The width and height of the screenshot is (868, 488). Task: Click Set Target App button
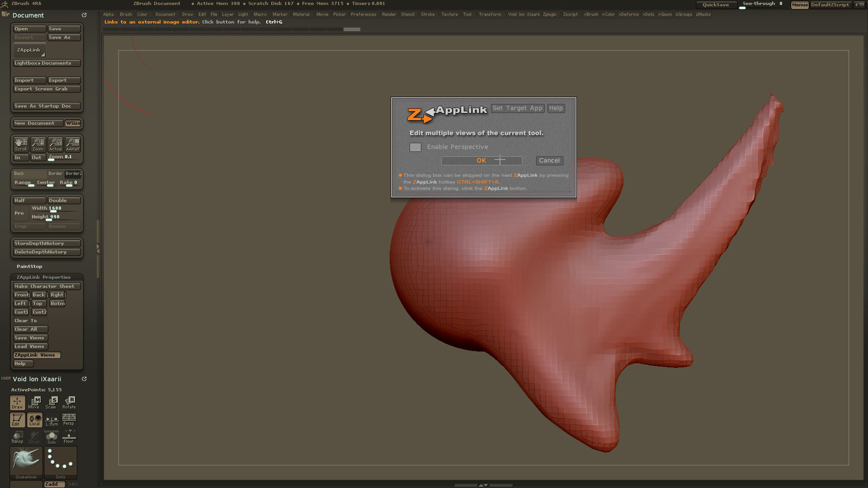click(x=518, y=108)
